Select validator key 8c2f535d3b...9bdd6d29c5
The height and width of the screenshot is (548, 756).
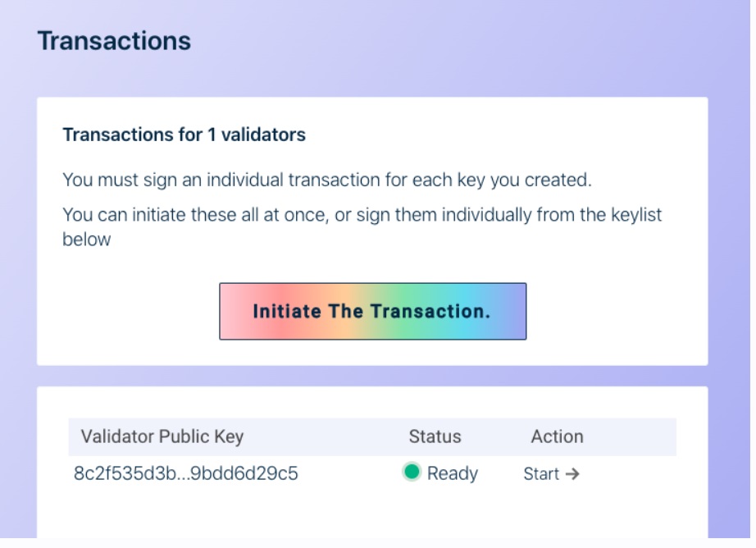185,473
